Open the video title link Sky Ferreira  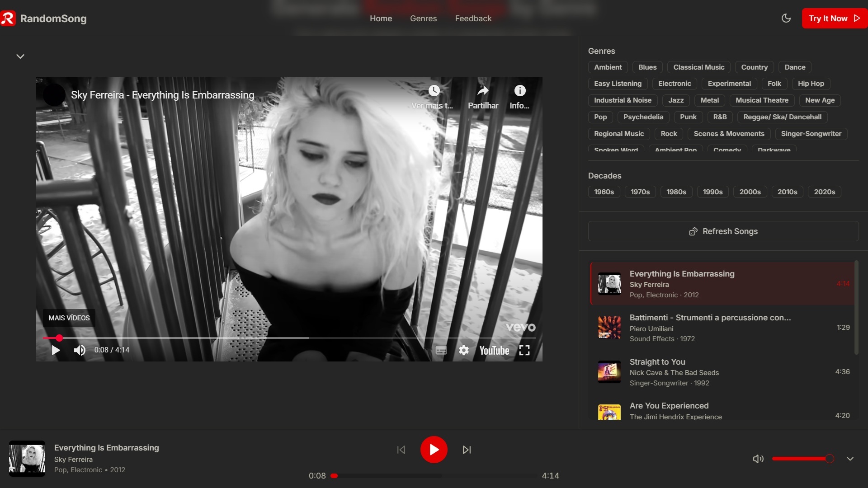pos(162,95)
